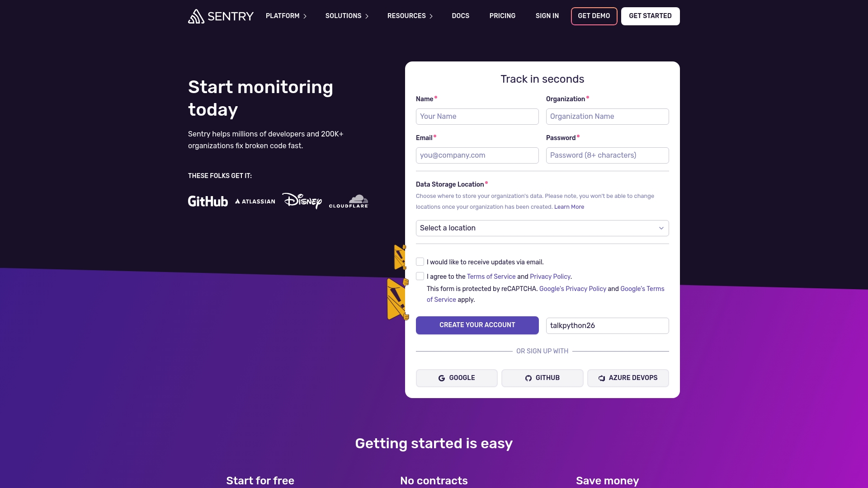Focus the Your Name field
This screenshot has height=488, width=868.
[x=477, y=117]
